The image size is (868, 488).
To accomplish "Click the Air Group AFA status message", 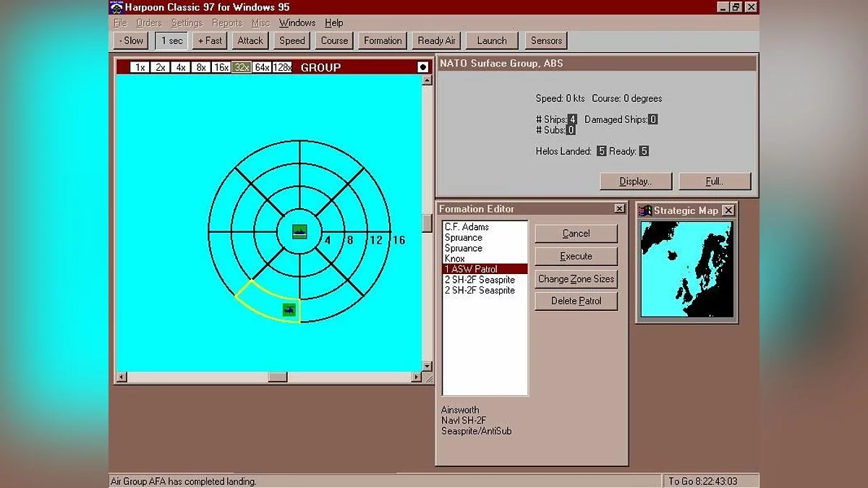I will point(183,481).
